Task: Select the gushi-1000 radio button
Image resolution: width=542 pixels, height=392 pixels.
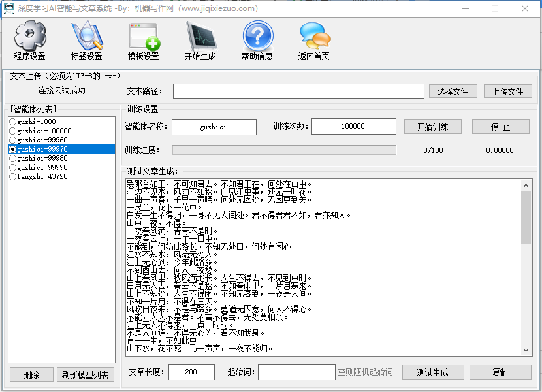Action: click(12, 122)
